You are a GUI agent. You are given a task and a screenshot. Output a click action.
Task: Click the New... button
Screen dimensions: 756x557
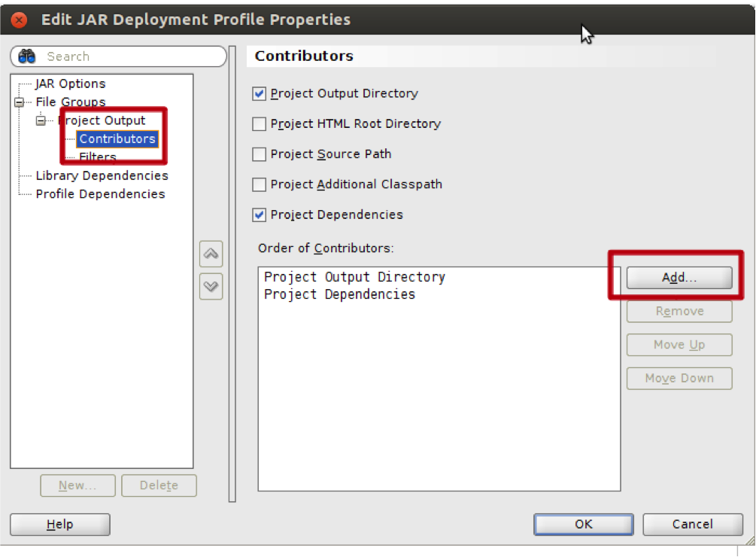[77, 485]
